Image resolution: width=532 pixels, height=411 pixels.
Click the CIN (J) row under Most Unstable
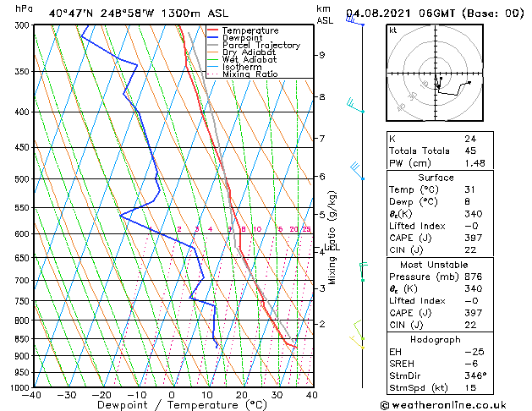click(x=440, y=325)
